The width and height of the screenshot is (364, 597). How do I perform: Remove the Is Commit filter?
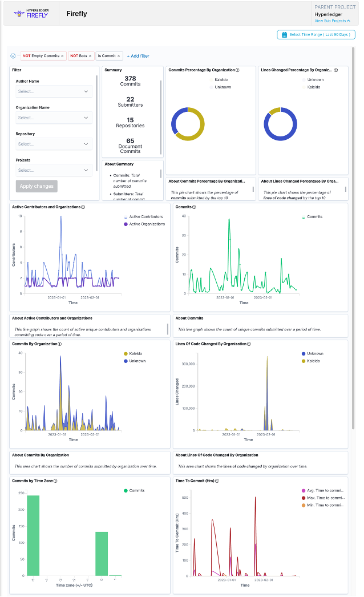(x=119, y=56)
